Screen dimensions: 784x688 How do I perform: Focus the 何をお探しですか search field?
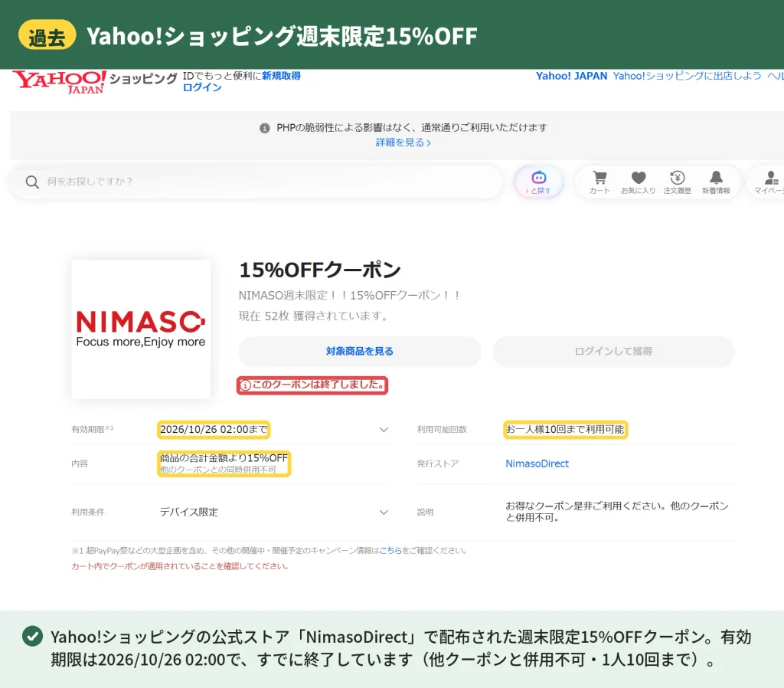click(x=255, y=182)
